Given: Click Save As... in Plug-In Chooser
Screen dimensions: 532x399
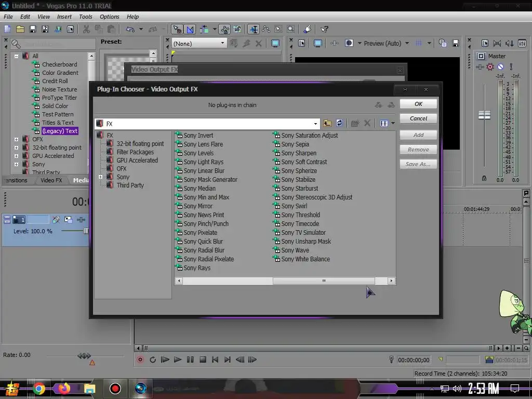Looking at the screenshot, I should click(418, 164).
